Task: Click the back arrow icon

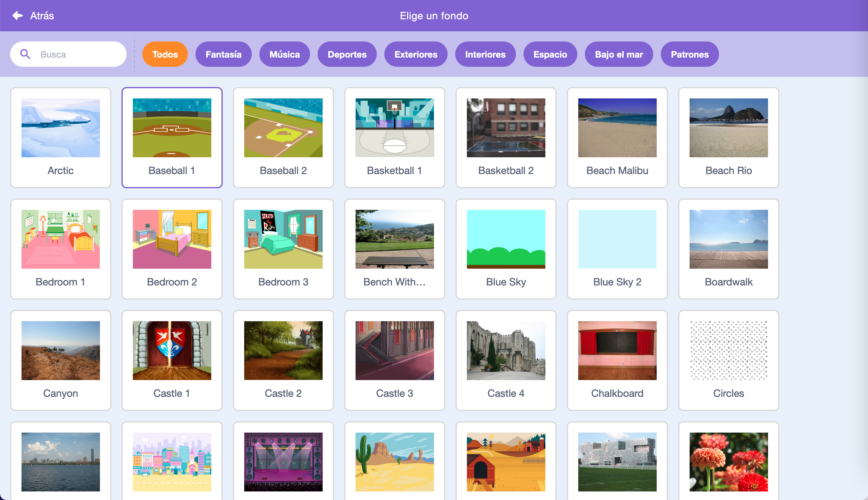Action: click(x=17, y=16)
